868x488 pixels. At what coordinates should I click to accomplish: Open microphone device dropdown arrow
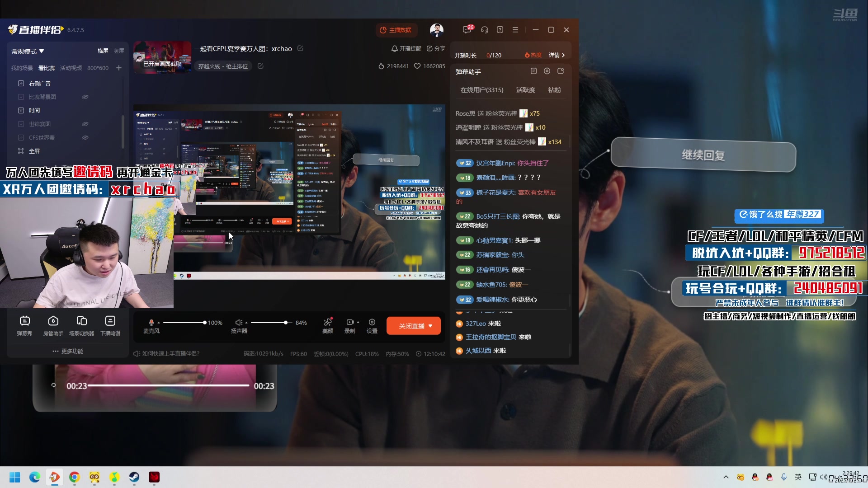(x=159, y=323)
